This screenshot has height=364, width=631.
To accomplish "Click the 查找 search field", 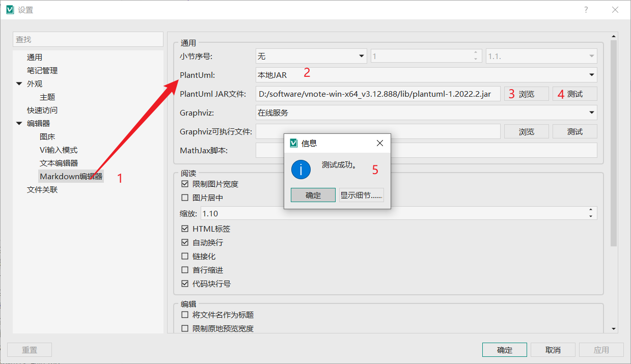I will 88,39.
